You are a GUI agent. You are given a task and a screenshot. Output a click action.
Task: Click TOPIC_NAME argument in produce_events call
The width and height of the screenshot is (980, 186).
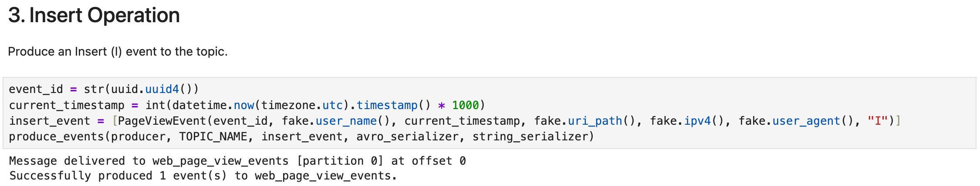pyautogui.click(x=213, y=136)
